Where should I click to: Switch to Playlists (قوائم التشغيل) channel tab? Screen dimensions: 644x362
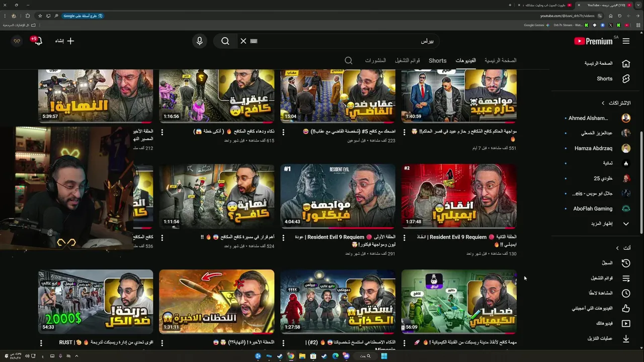click(408, 60)
